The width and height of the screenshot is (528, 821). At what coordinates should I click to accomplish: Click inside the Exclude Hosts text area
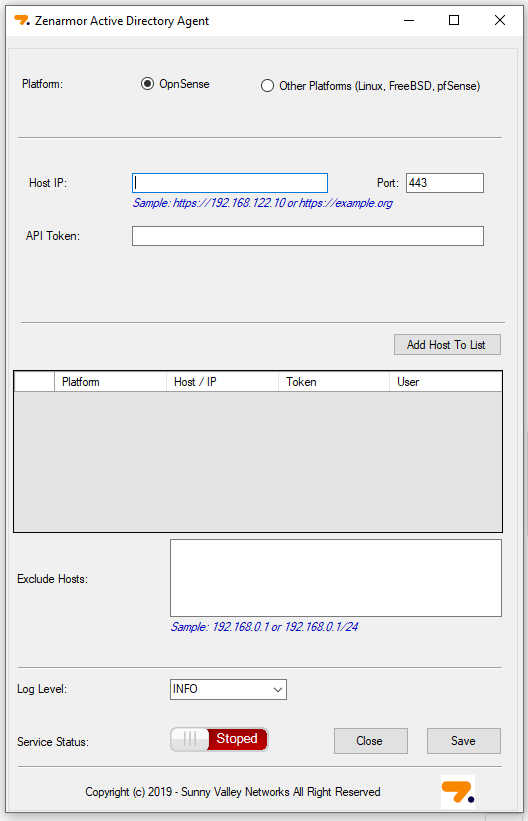336,578
